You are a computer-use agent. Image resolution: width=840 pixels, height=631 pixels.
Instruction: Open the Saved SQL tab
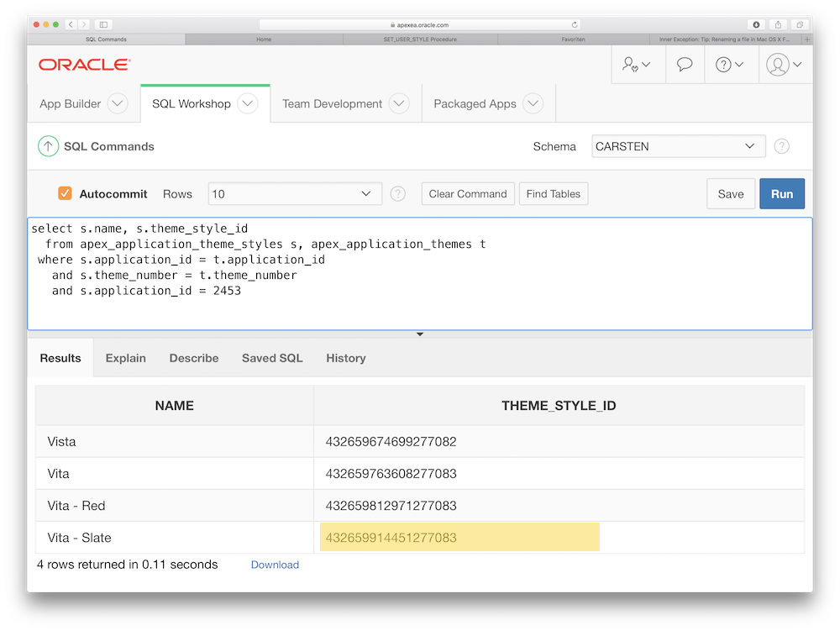(271, 358)
